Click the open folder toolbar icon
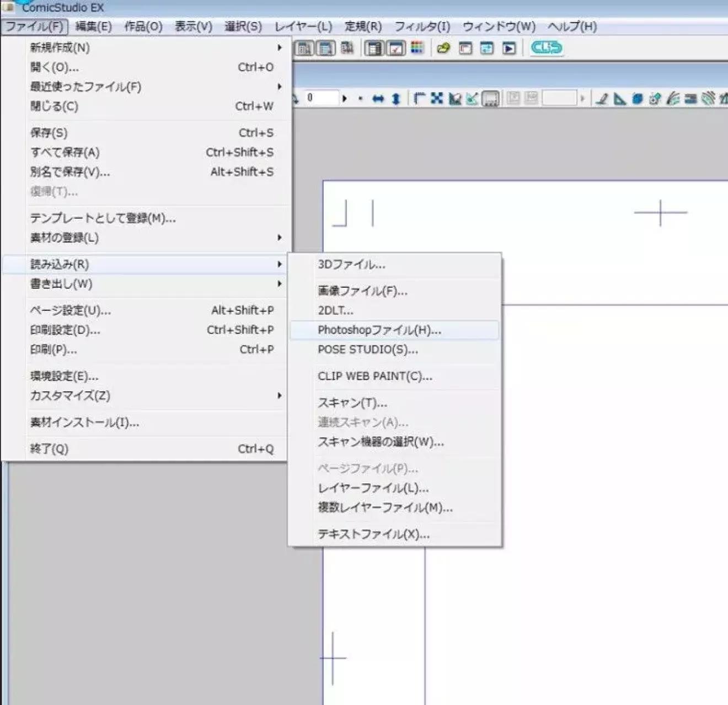 coord(444,48)
